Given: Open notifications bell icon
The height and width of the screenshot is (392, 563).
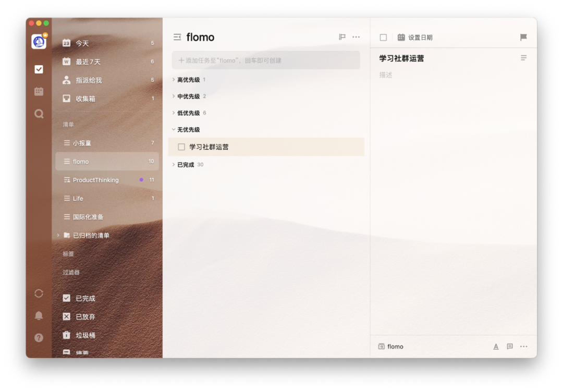Looking at the screenshot, I should pyautogui.click(x=39, y=315).
